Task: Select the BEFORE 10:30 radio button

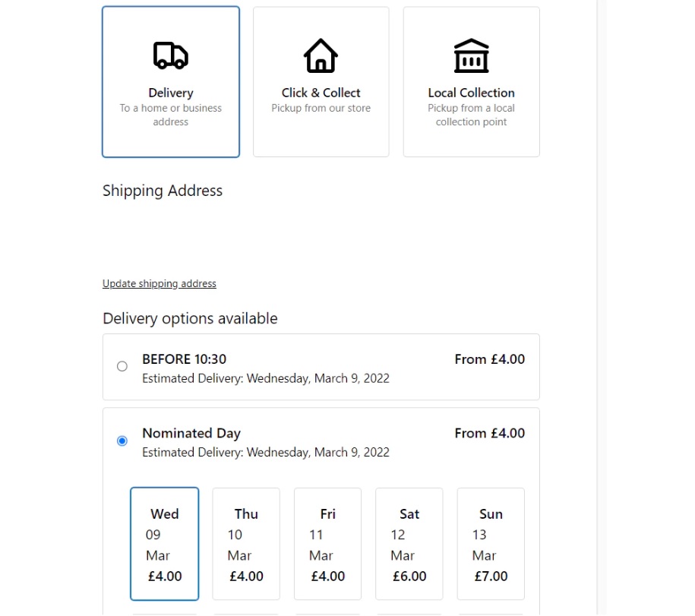Action: [x=122, y=366]
